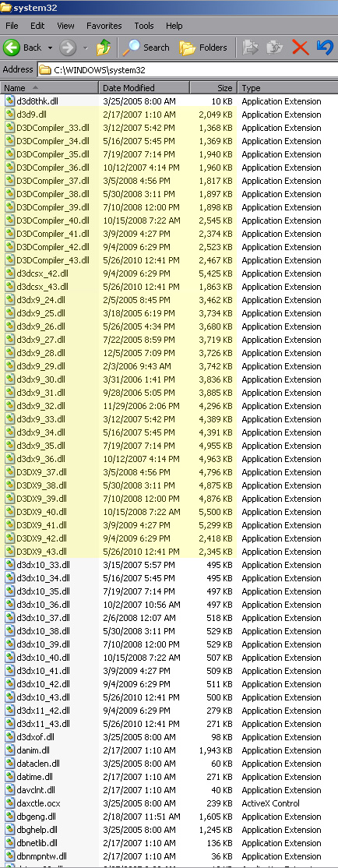The height and width of the screenshot is (868, 338).
Task: Select file name datime.dll
Action: tap(34, 777)
